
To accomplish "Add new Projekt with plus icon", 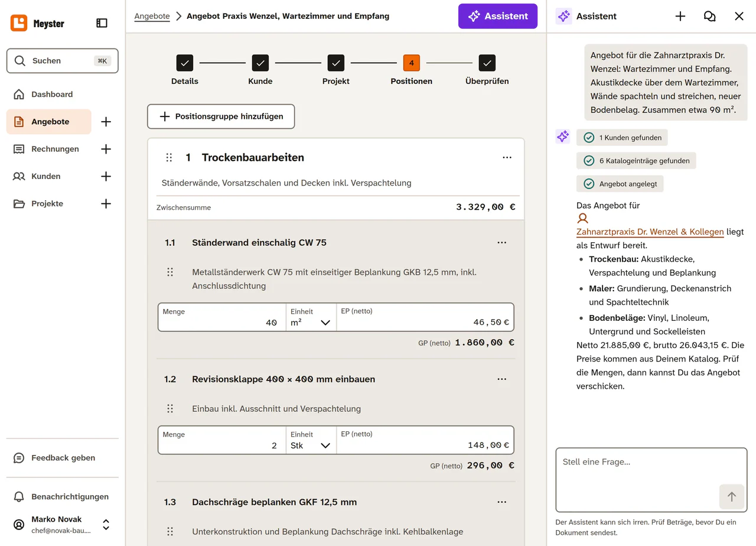I will pos(106,203).
